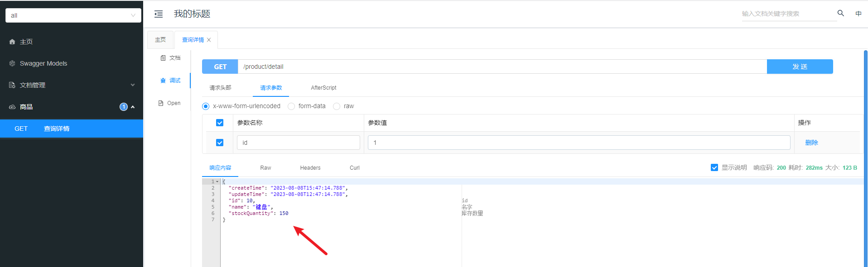The width and height of the screenshot is (868, 267).
Task: Click the 123 B size value
Action: point(850,168)
